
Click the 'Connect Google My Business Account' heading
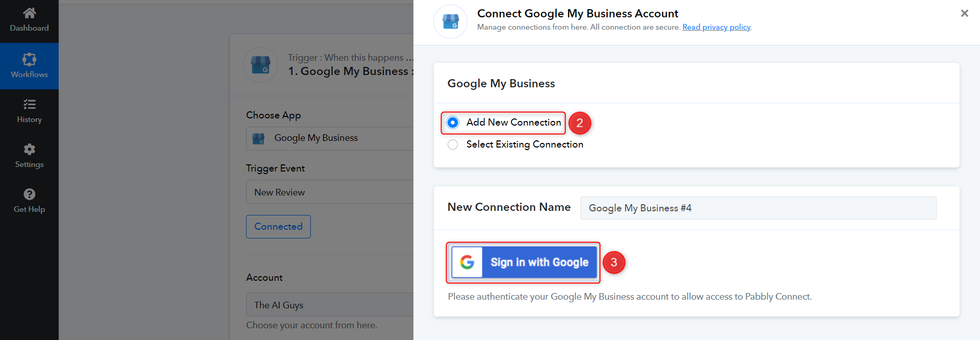coord(577,13)
